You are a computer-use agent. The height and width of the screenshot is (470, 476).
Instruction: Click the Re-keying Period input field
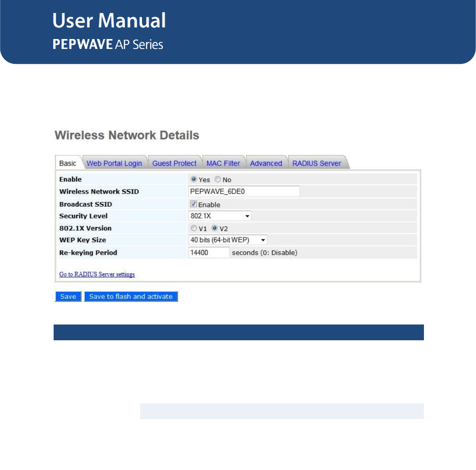[x=209, y=252]
